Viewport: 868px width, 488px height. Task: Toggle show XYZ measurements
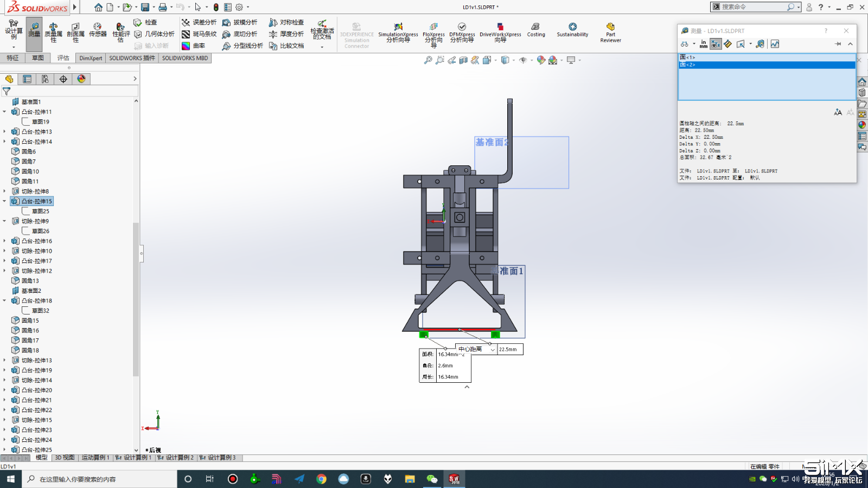716,44
